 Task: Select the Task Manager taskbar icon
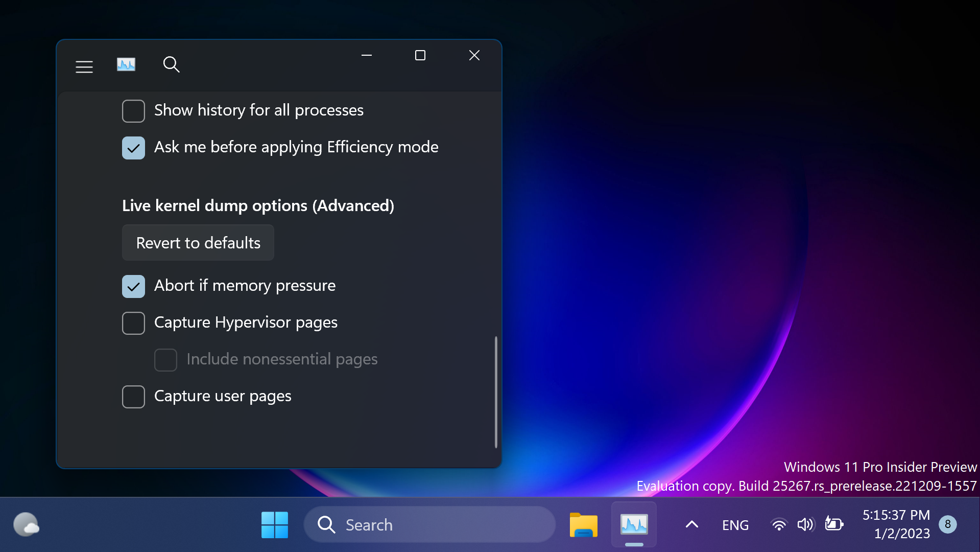(x=633, y=524)
